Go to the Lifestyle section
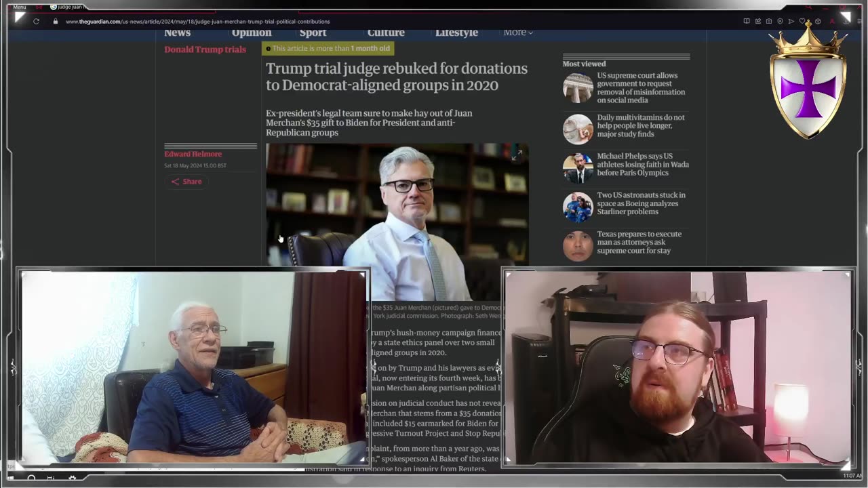Image resolution: width=868 pixels, height=488 pixels. 456,33
